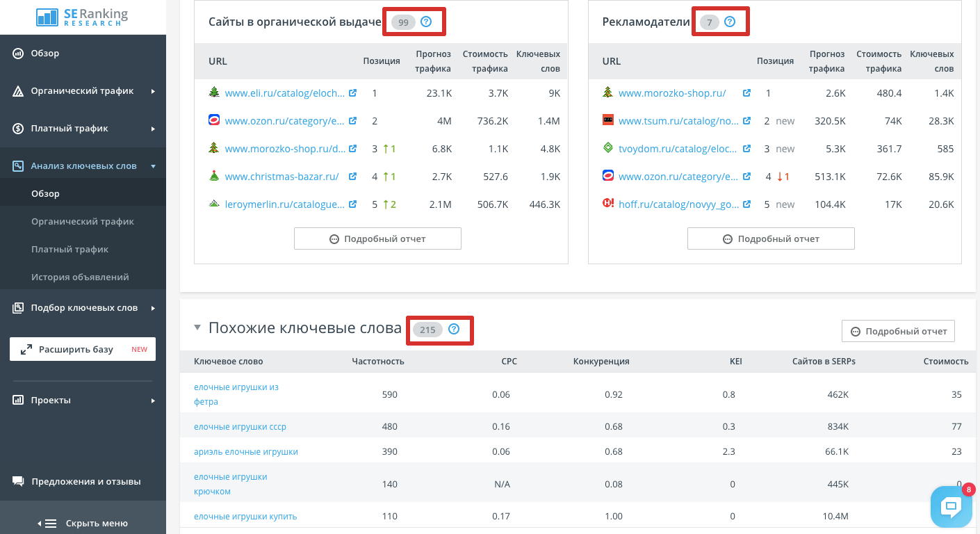
Task: Expand Органический трафик sidebar arrow
Action: (153, 91)
